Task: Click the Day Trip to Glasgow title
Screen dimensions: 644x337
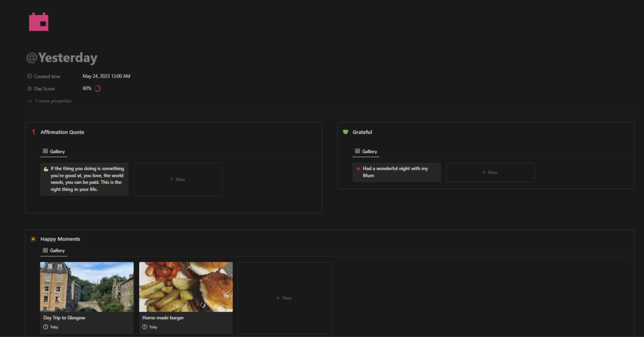Action: (65, 318)
